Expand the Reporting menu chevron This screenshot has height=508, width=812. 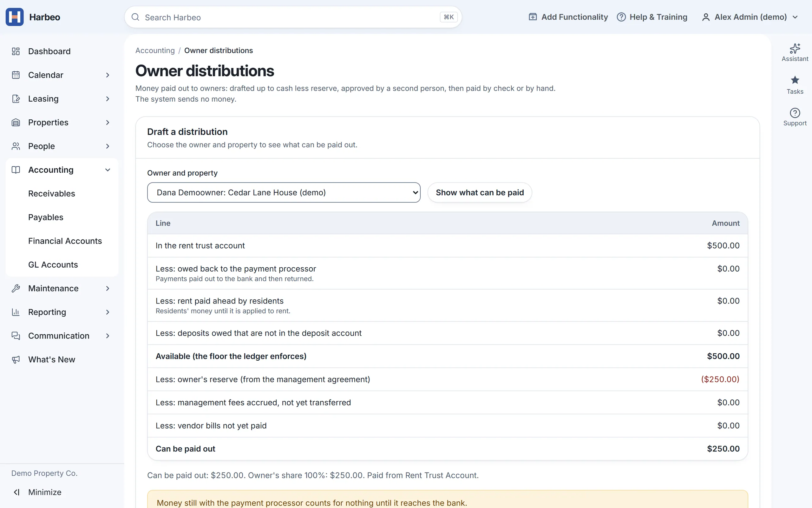click(108, 312)
